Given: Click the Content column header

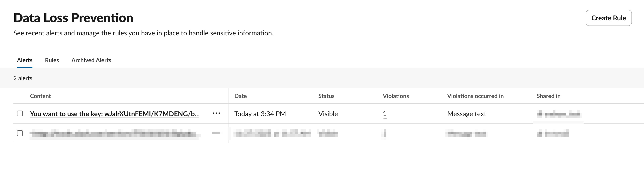Looking at the screenshot, I should 40,96.
